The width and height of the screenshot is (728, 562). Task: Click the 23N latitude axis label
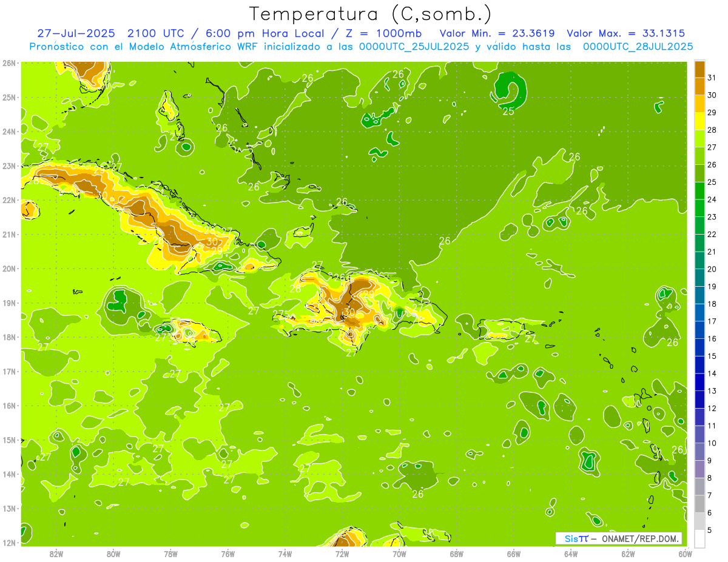pyautogui.click(x=9, y=166)
